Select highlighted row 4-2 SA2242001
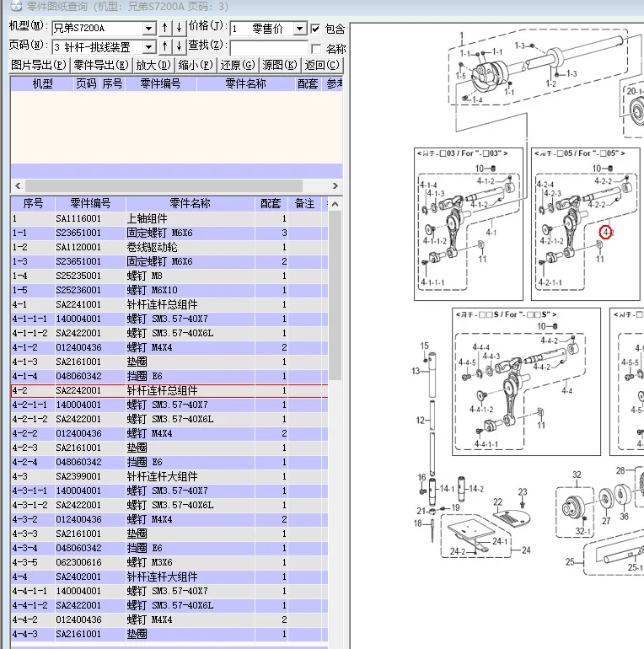644x649 pixels. click(169, 390)
